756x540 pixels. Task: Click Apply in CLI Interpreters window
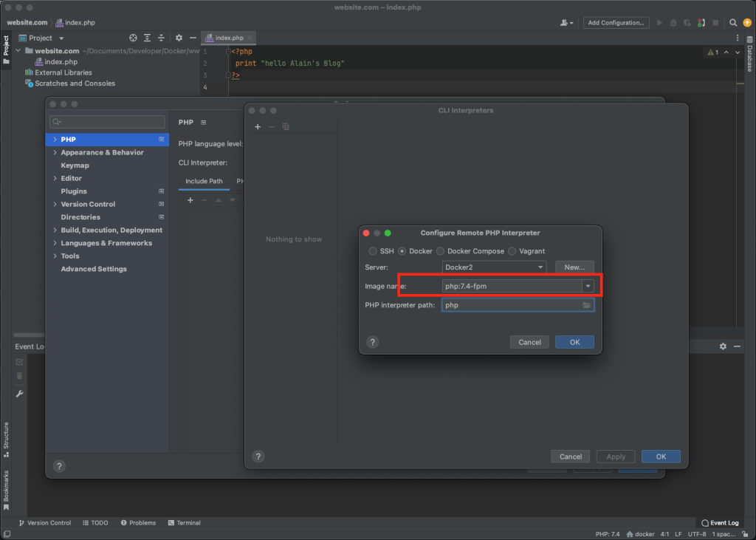click(616, 457)
